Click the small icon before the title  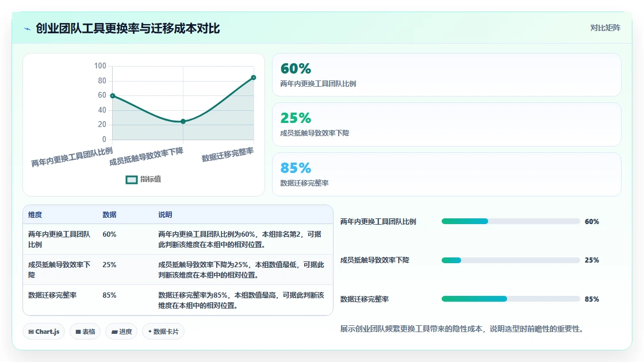27,29
